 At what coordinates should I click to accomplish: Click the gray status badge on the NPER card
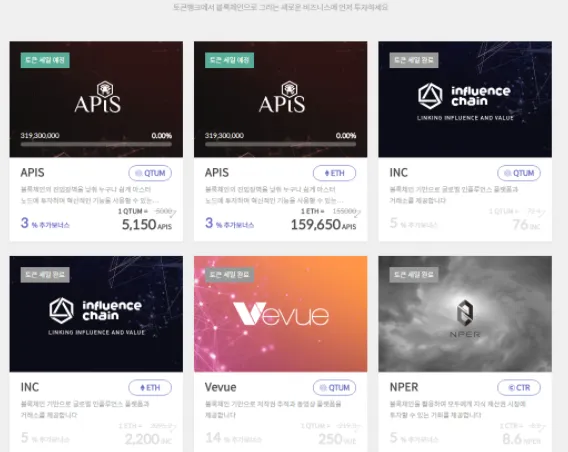414,275
